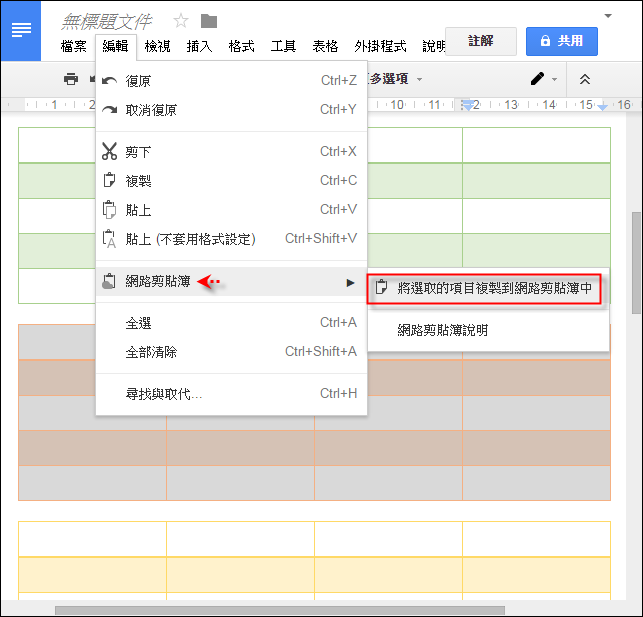Image resolution: width=643 pixels, height=617 pixels.
Task: Click the first cell of yellow table
Action: (93, 539)
